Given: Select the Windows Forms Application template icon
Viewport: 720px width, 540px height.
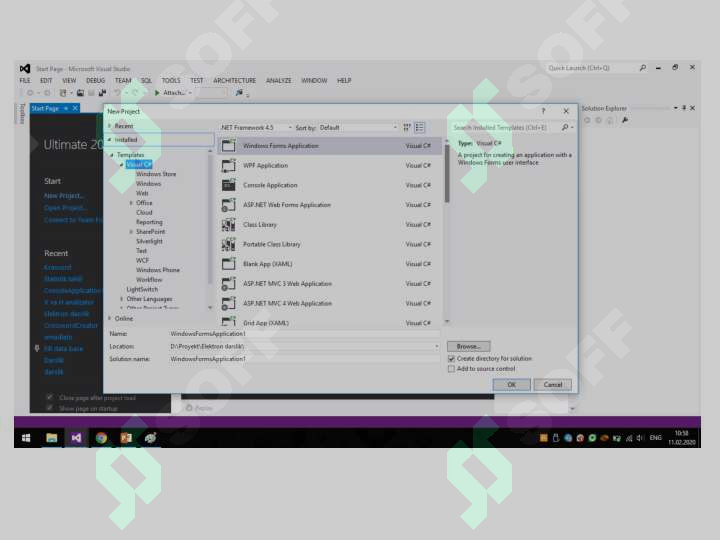Looking at the screenshot, I should [227, 146].
